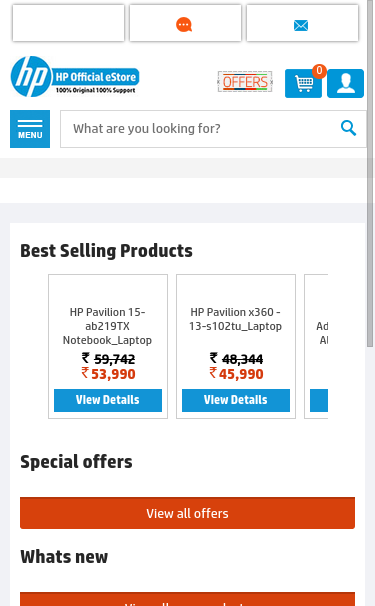View details for HP Pavilion 15-ab219TX
The width and height of the screenshot is (375, 606).
[x=108, y=400]
